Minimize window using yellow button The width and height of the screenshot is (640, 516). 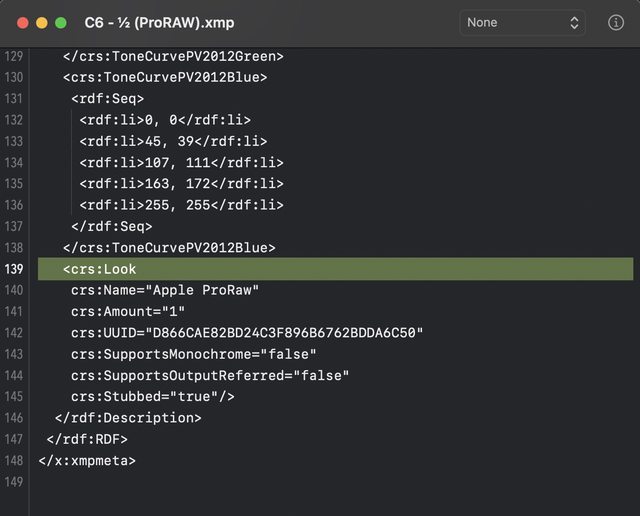click(x=41, y=22)
